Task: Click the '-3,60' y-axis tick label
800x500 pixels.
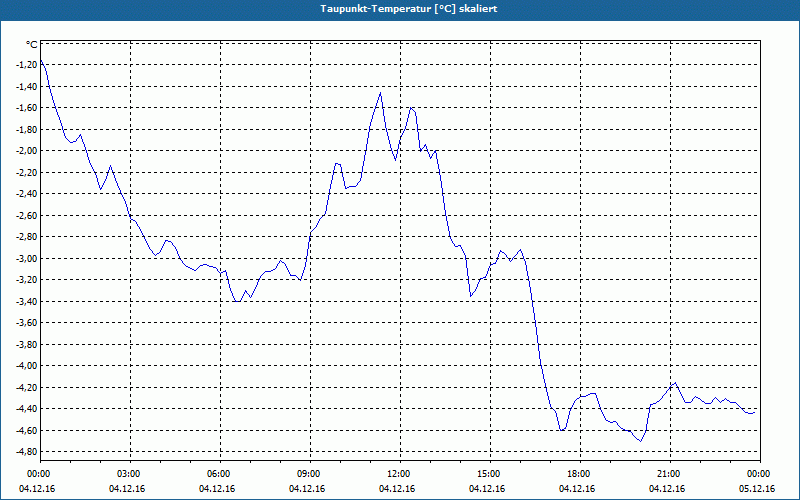Action: point(28,322)
